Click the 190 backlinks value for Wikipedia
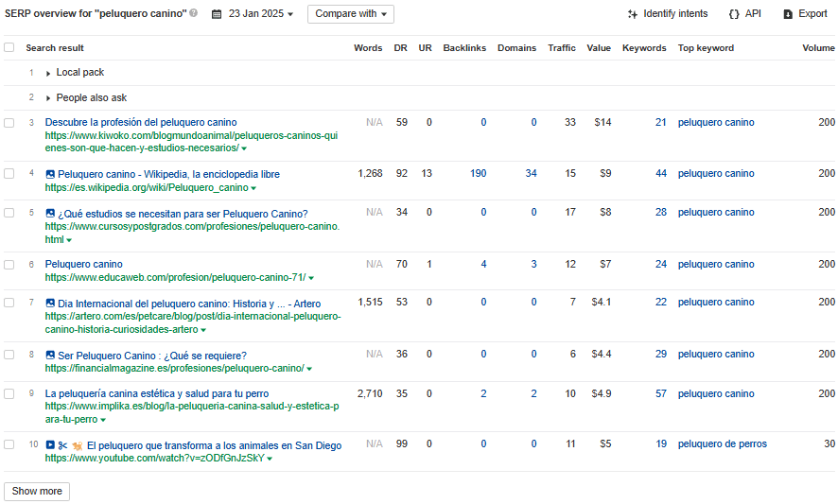Viewport: 838px width, 504px height. (x=478, y=174)
